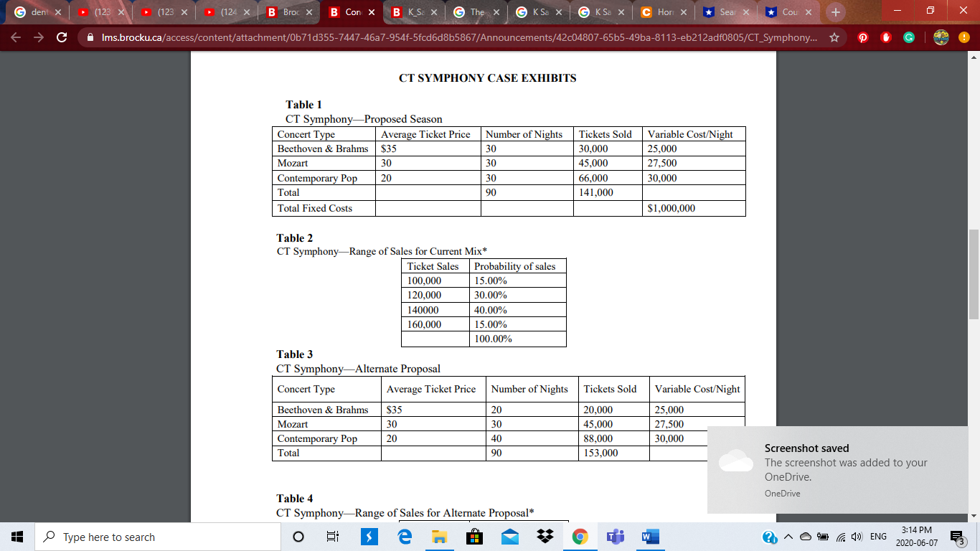Open OneDrive from the system tray

[x=804, y=535]
